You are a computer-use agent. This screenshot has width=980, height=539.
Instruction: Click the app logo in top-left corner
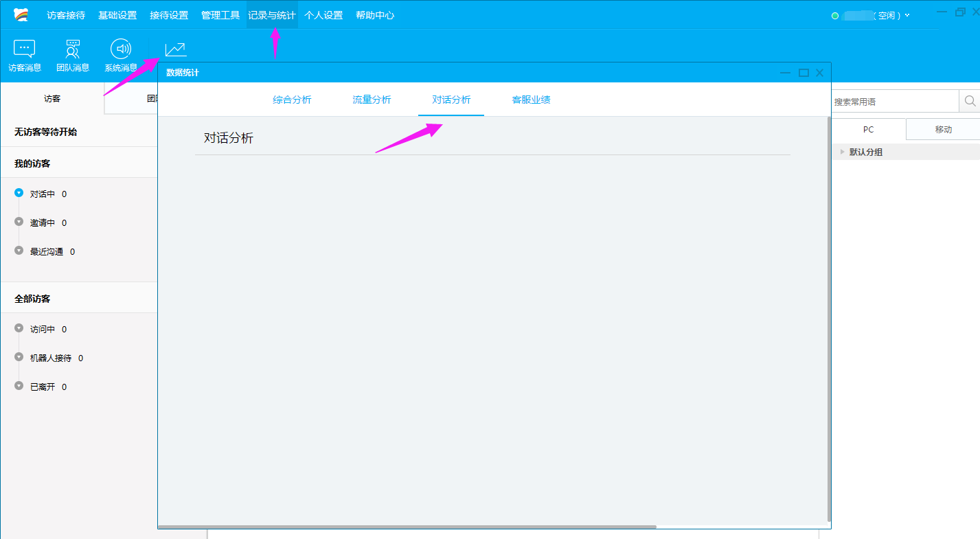pos(21,14)
